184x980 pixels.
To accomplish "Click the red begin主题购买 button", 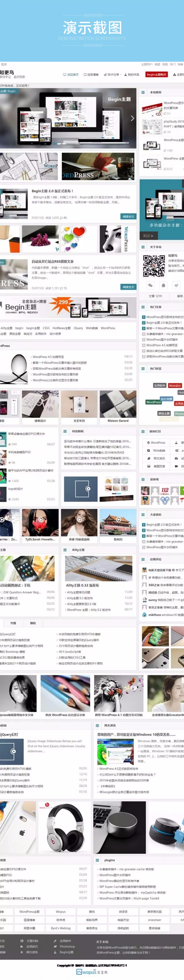I will coord(157,74).
